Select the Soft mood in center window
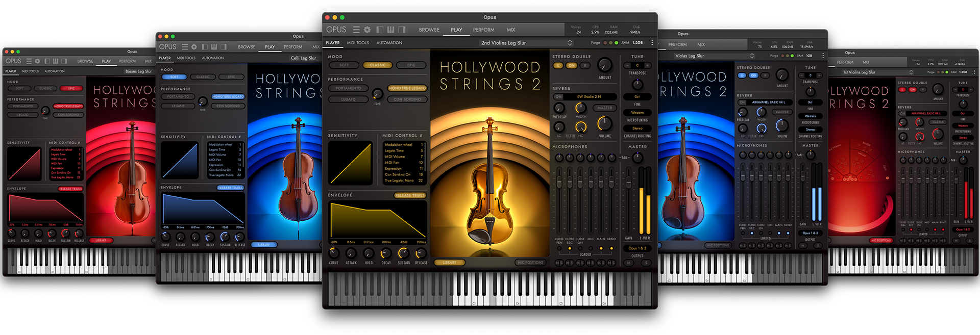The image size is (980, 335). (345, 65)
